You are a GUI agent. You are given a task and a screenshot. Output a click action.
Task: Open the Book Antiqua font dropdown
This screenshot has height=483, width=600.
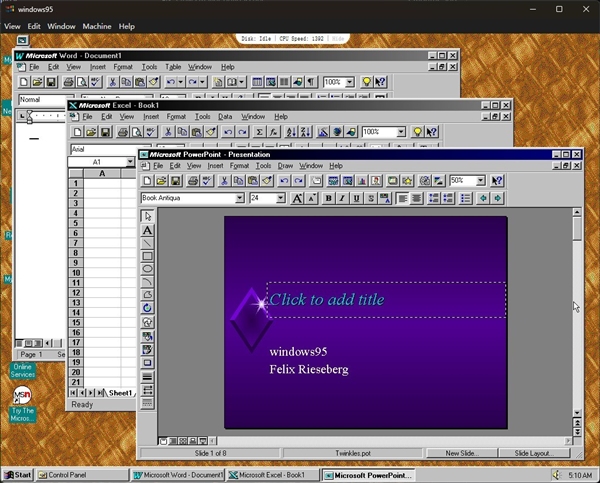(239, 199)
